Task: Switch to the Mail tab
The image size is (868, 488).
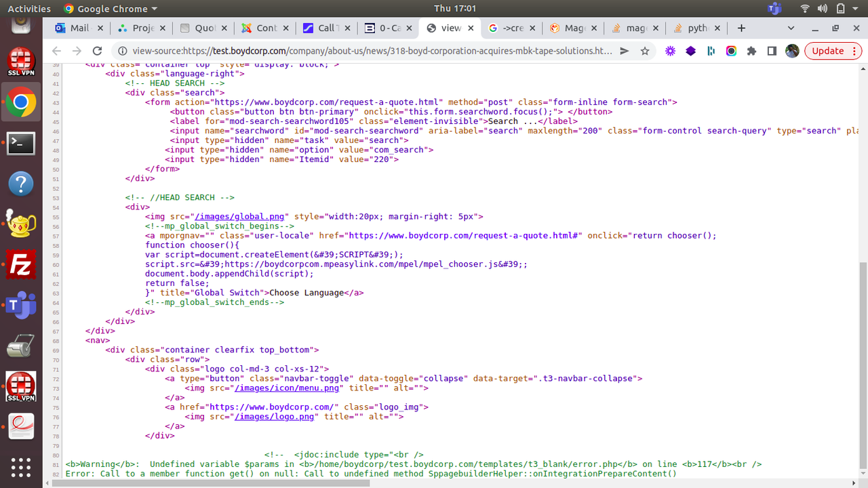Action: click(78, 28)
